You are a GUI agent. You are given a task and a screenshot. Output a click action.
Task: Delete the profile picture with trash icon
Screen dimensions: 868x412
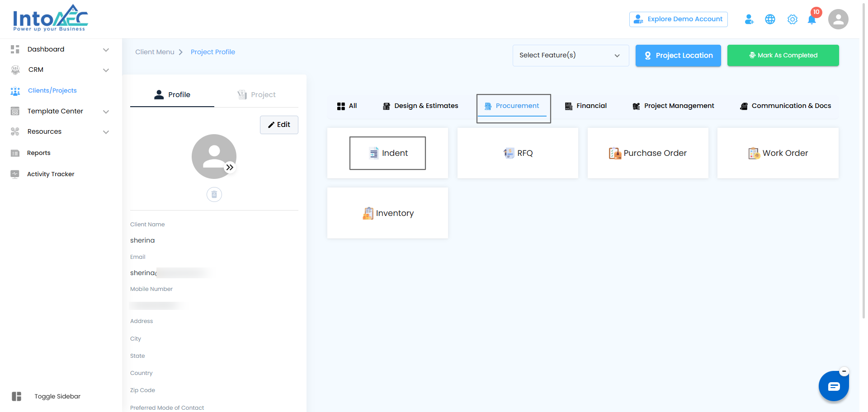pyautogui.click(x=214, y=195)
